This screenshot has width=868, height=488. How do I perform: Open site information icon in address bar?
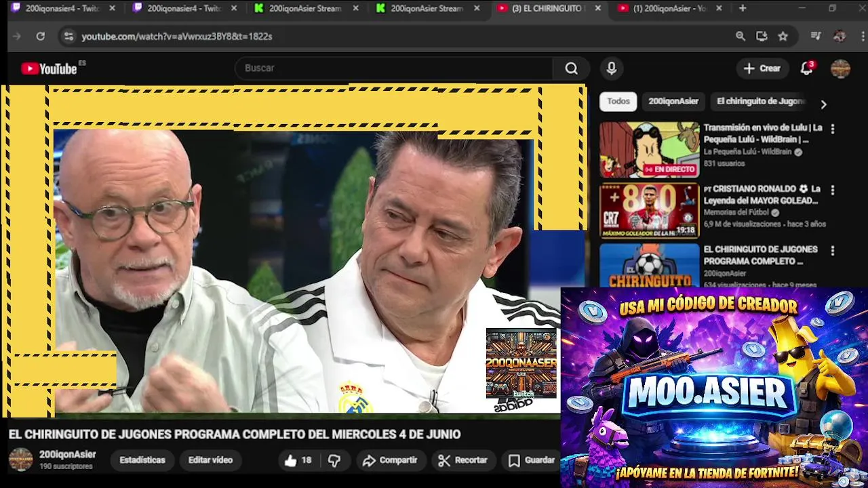pyautogui.click(x=68, y=36)
